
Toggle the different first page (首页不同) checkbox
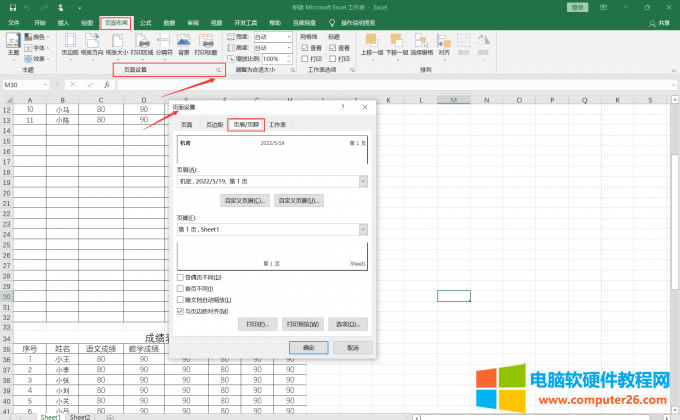(x=180, y=288)
